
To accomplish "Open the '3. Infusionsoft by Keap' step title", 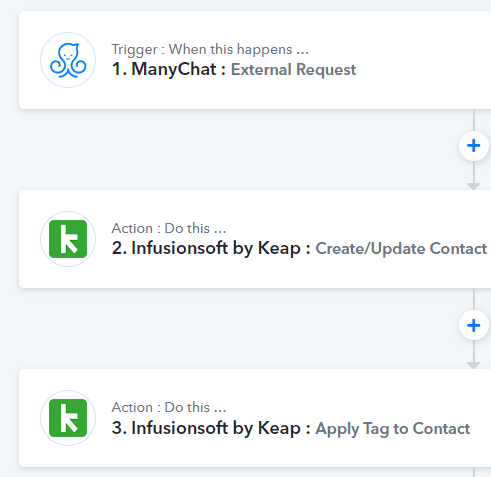I will click(x=211, y=428).
